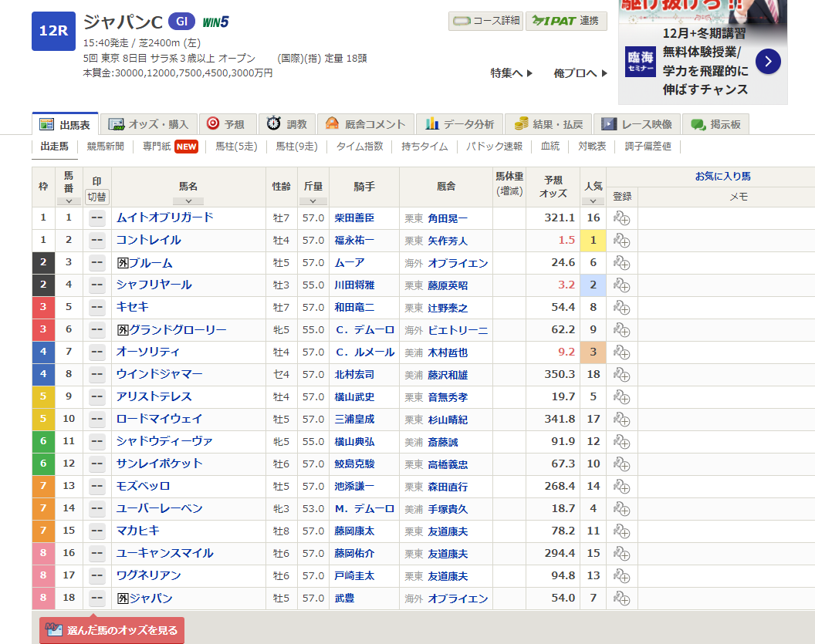The image size is (815, 644).
Task: Add マカヒキ to favorite horses
Action: coord(621,531)
